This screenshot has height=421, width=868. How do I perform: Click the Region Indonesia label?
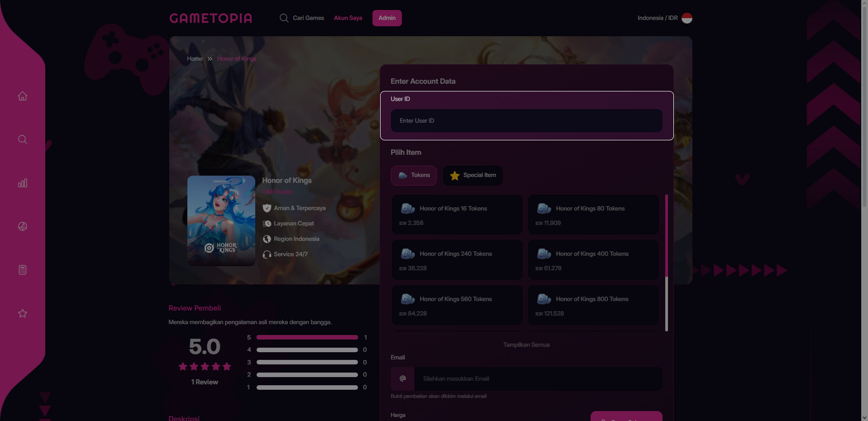[296, 239]
